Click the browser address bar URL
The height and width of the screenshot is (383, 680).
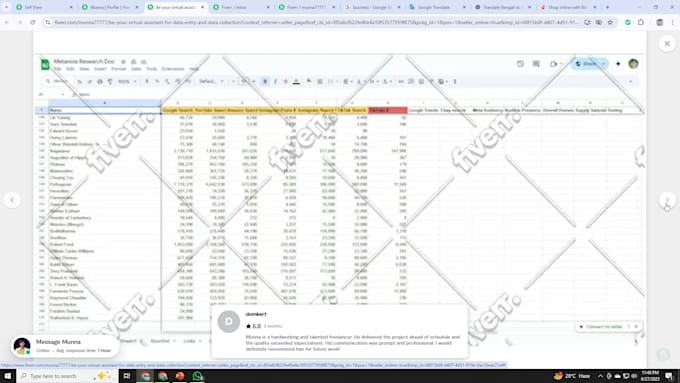click(x=317, y=22)
